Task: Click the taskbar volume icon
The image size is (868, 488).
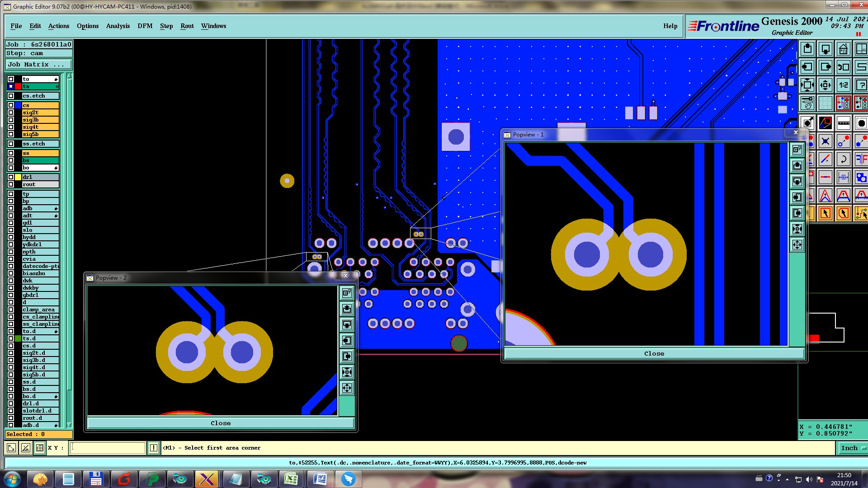Action: point(809,479)
